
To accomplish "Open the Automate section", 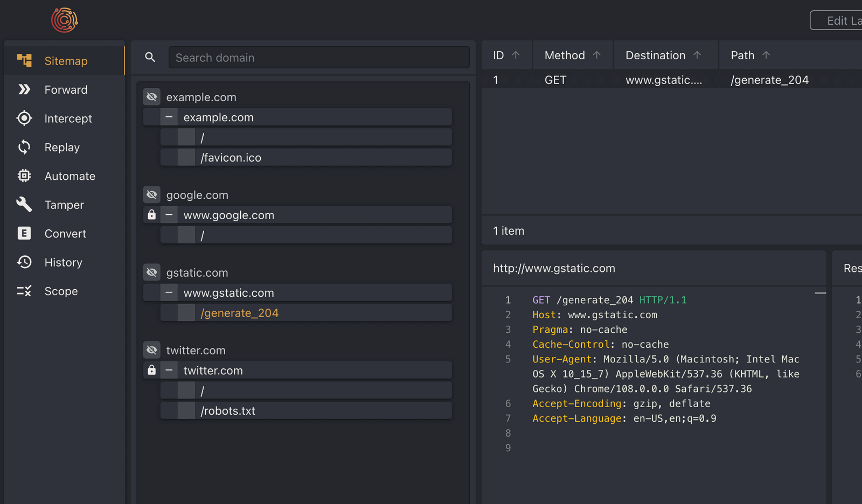I will [x=65, y=176].
